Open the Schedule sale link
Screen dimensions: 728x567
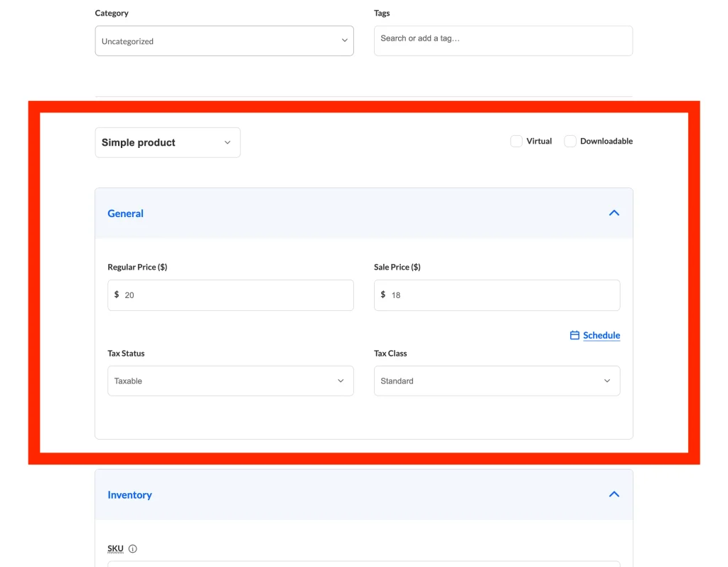click(601, 335)
